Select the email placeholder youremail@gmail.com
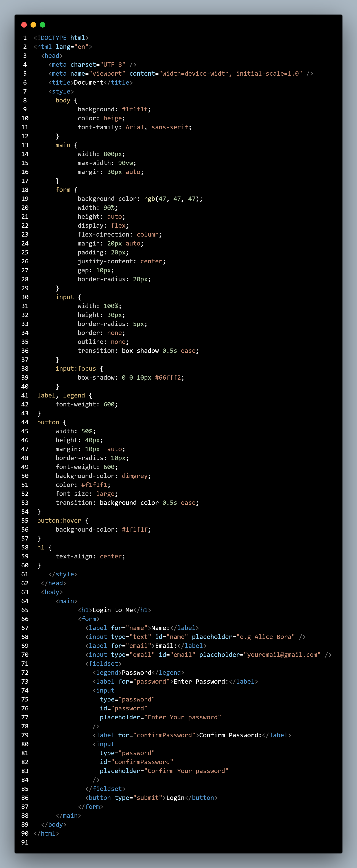Screen dimensions: 357x868 tap(282, 654)
